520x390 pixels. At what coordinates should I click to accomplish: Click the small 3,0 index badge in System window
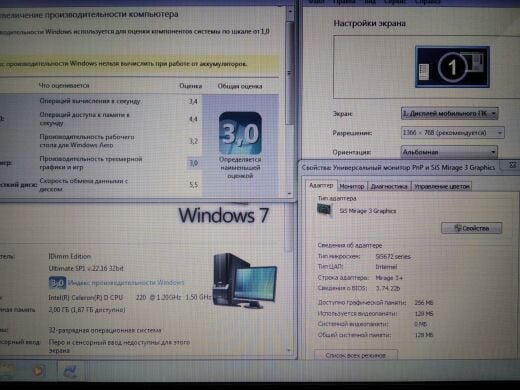tap(57, 283)
